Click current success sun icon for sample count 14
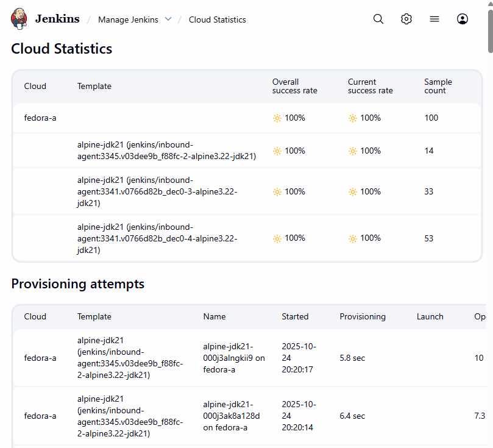The height and width of the screenshot is (448, 493). (352, 151)
